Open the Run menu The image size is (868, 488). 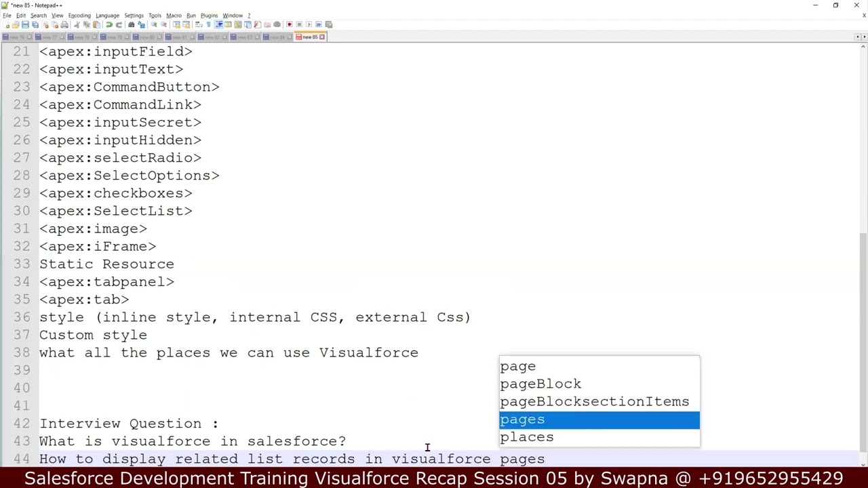(191, 15)
